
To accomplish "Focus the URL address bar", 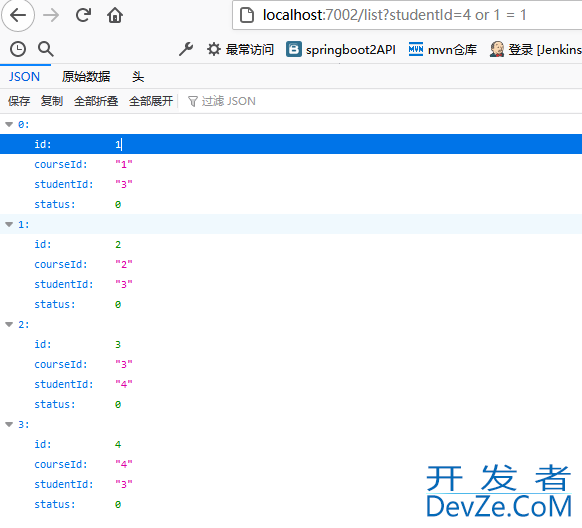I will click(x=407, y=15).
